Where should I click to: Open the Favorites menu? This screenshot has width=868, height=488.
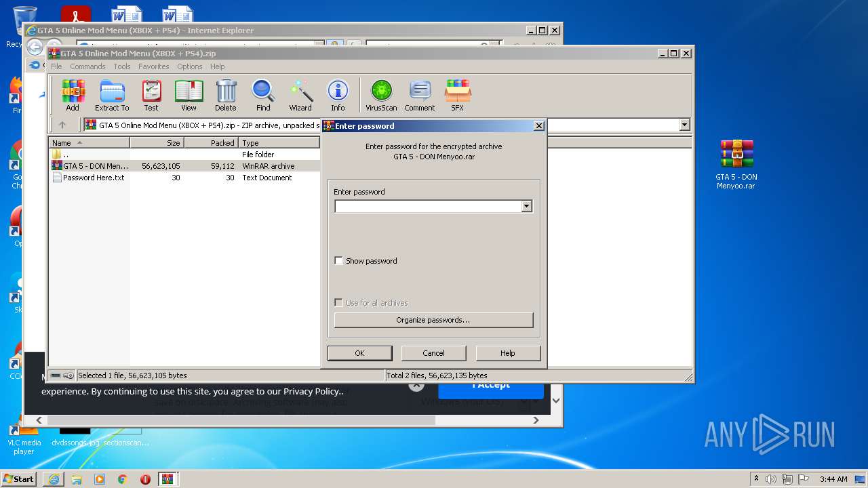pos(154,66)
